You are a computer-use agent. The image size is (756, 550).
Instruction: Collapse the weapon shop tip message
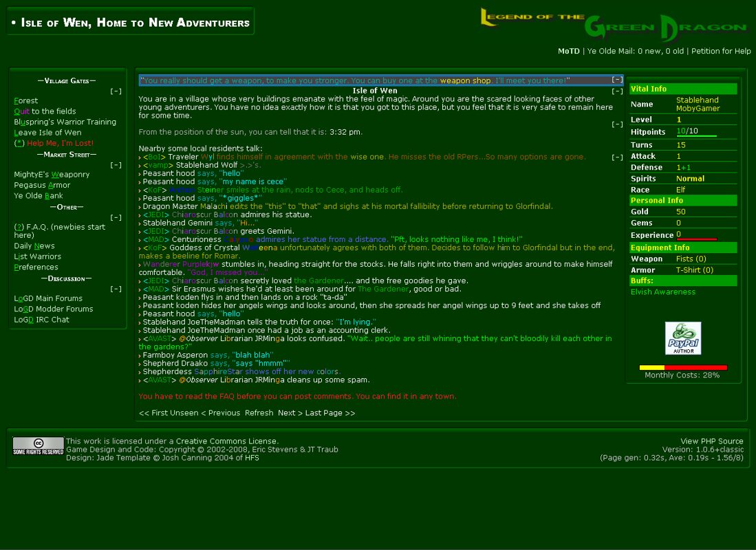(617, 80)
